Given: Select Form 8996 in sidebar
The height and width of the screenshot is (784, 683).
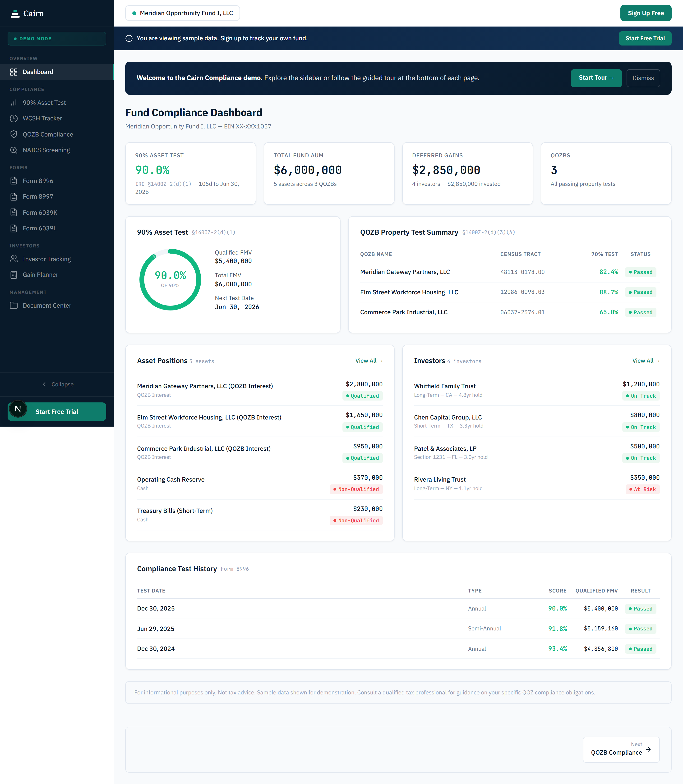Looking at the screenshot, I should click(x=57, y=181).
